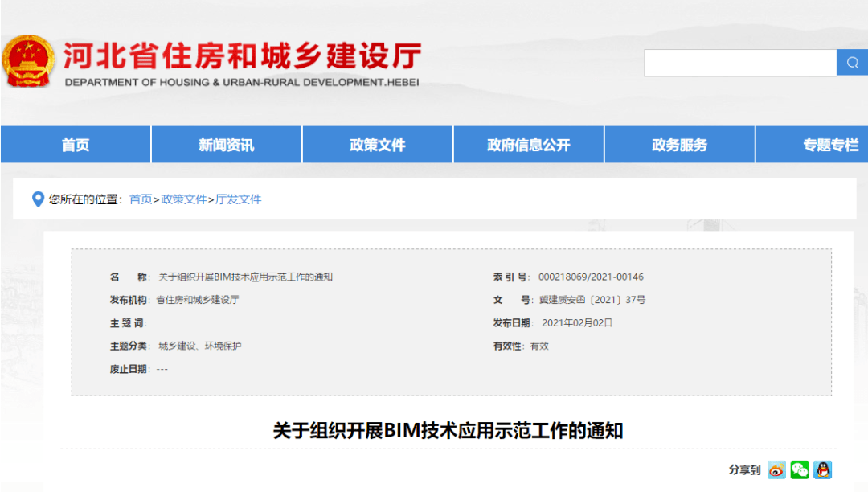
Task: Share the article to QQ
Action: pos(822,469)
